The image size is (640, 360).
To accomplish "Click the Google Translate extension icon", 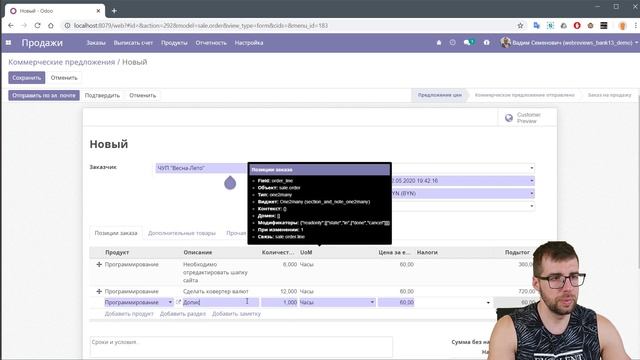I will [x=536, y=25].
